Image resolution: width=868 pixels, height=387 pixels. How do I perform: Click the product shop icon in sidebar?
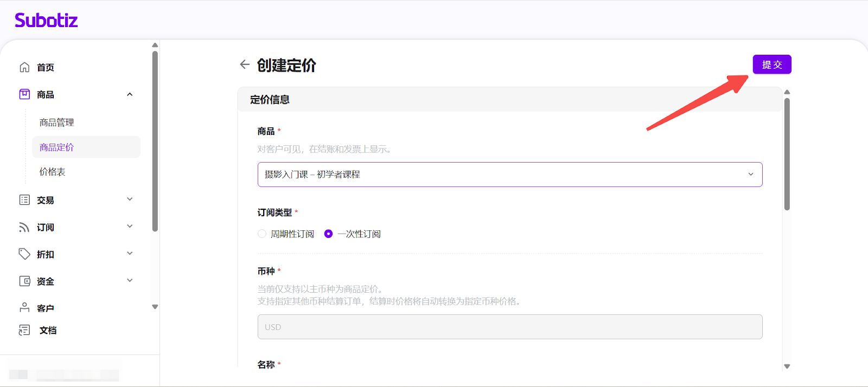click(24, 94)
